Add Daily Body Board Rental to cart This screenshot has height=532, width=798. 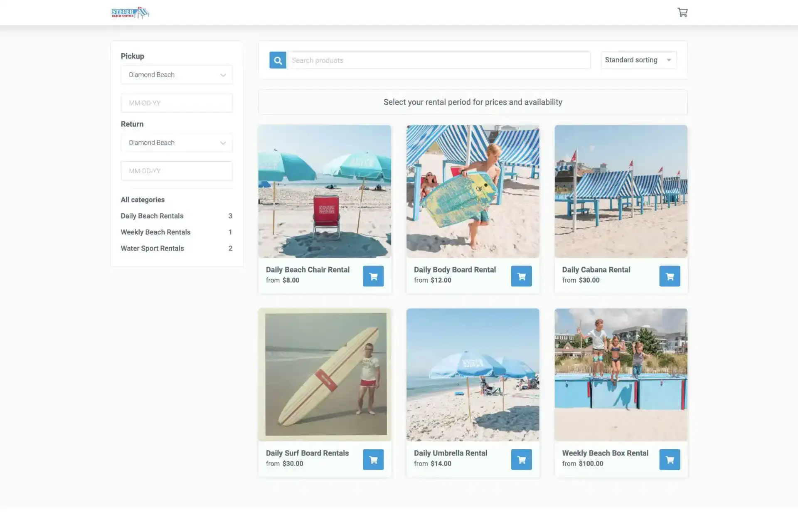(x=522, y=276)
